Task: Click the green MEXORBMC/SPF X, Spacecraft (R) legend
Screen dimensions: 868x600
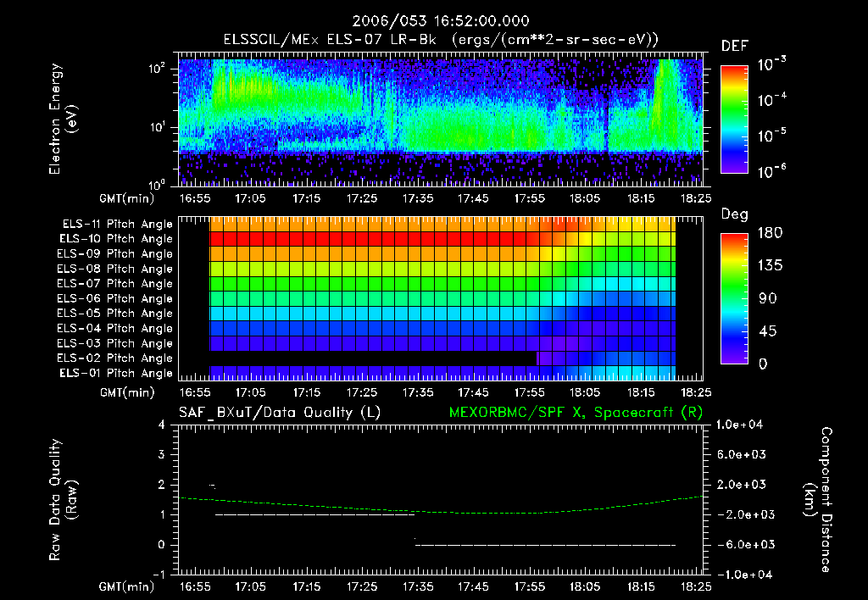Action: [x=576, y=413]
